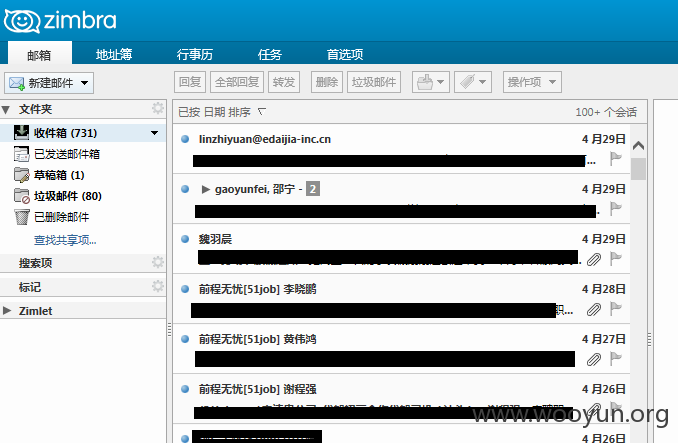Click the trash bin icon
678x443 pixels.
pos(22,217)
